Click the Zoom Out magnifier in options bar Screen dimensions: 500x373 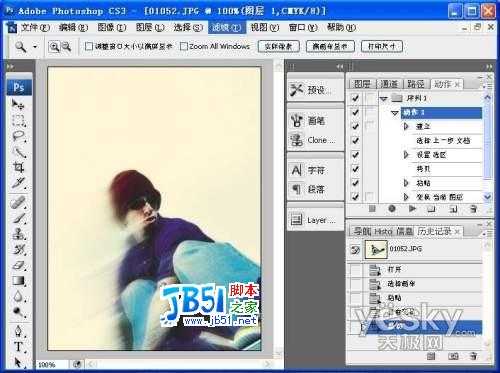point(67,47)
